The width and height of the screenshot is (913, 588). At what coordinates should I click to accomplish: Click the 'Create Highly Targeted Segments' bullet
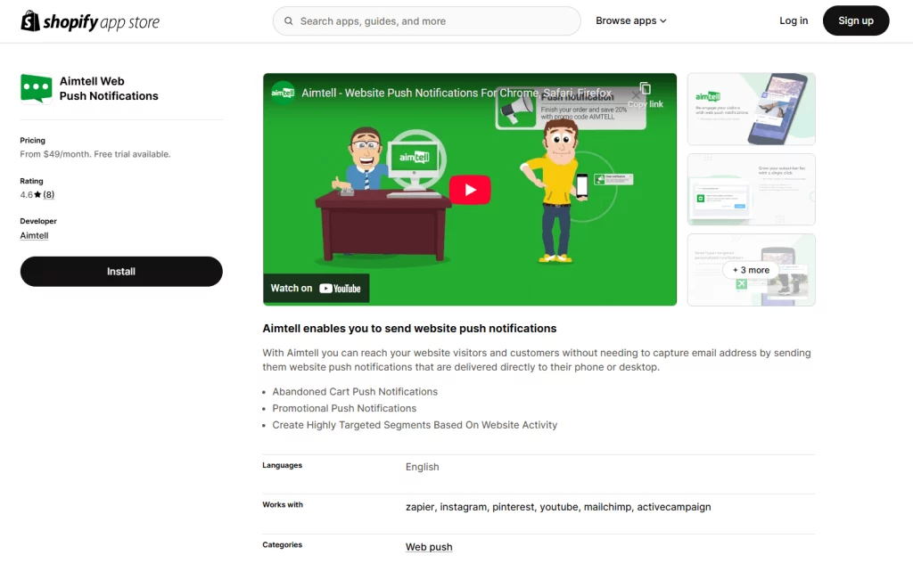[415, 425]
